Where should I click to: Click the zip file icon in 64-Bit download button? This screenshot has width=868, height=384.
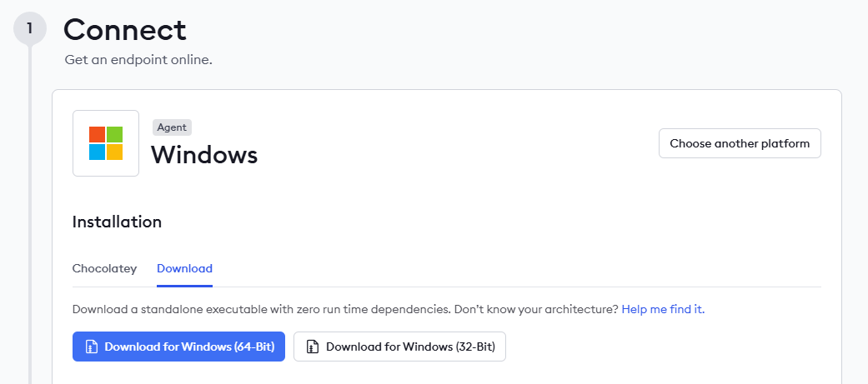tap(92, 347)
